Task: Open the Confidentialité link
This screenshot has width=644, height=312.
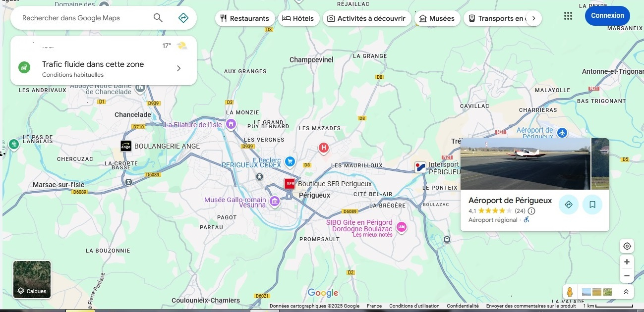Action: [x=463, y=306]
